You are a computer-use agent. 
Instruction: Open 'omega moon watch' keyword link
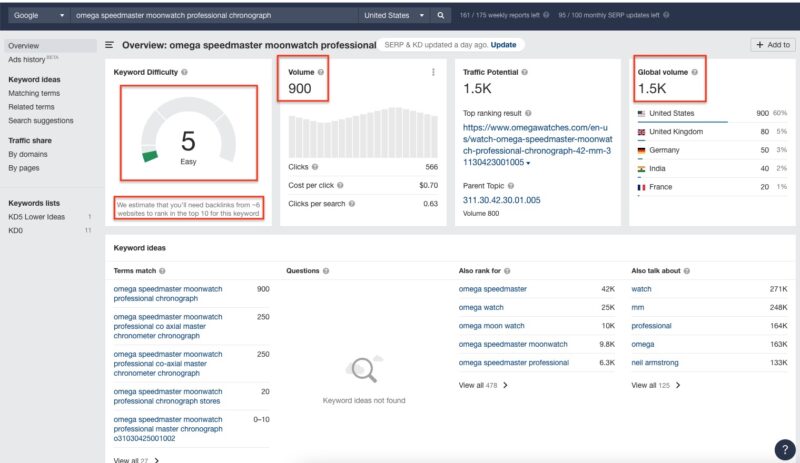click(x=491, y=326)
